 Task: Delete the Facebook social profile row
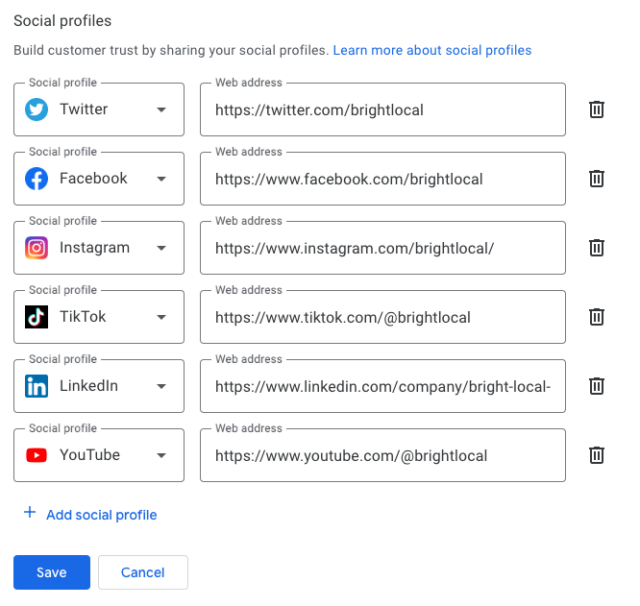point(596,179)
